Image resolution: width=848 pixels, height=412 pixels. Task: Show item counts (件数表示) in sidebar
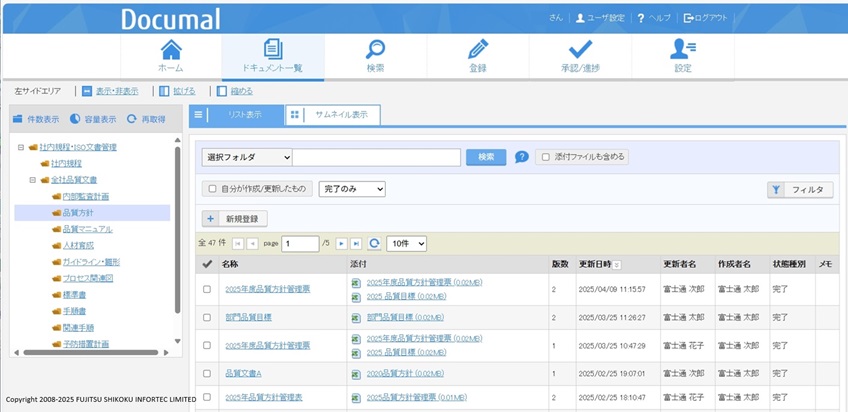(36, 119)
